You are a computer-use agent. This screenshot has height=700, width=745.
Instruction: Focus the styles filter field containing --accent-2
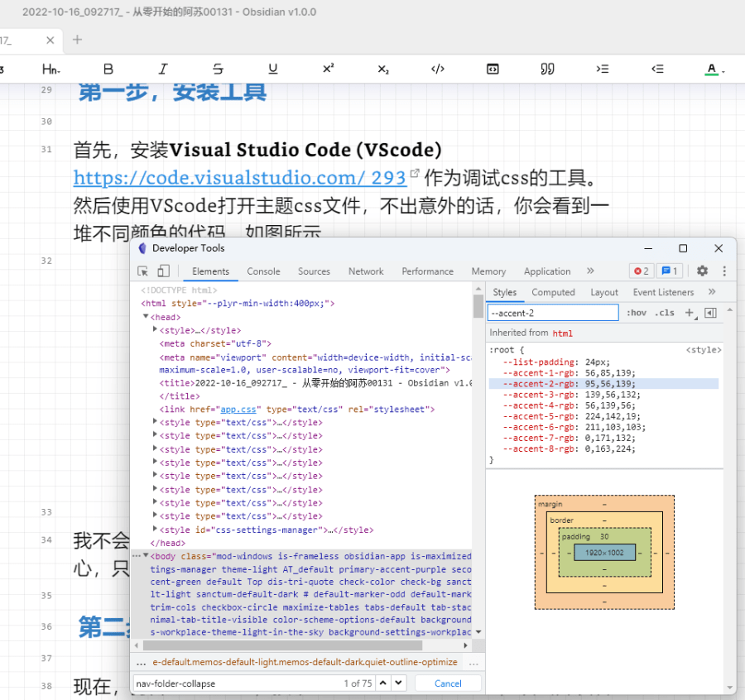[x=553, y=313]
